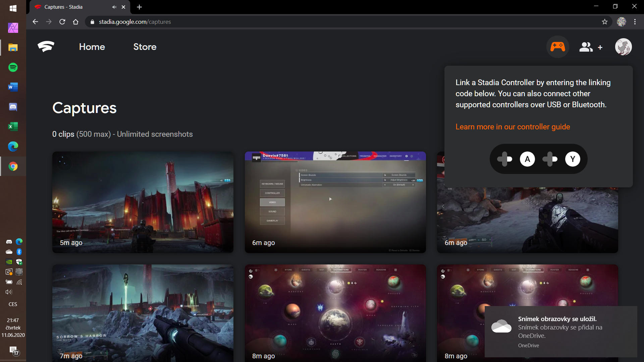The image size is (644, 362).
Task: Open Spotify from the taskbar
Action: pos(13,67)
